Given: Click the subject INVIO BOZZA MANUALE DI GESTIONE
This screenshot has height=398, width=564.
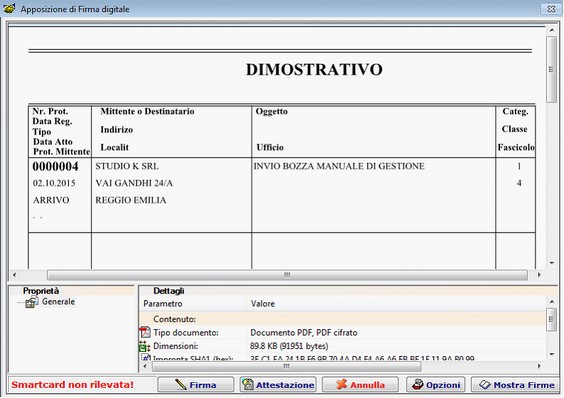Looking at the screenshot, I should coord(339,166).
